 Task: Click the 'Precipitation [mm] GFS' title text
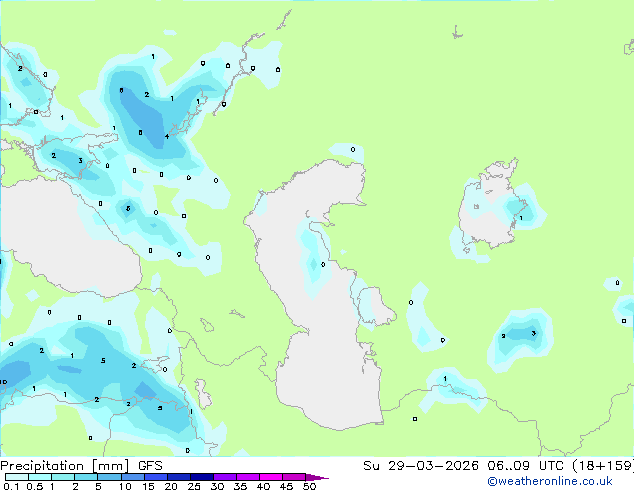81,466
